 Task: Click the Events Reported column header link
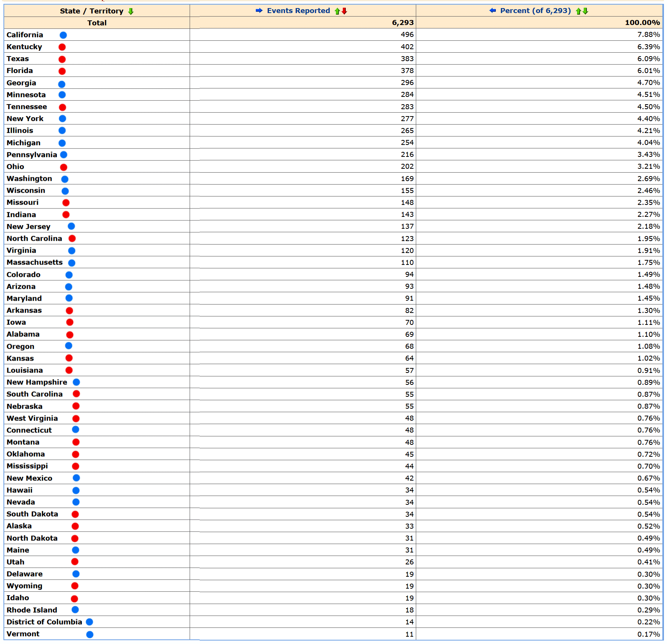pyautogui.click(x=298, y=11)
